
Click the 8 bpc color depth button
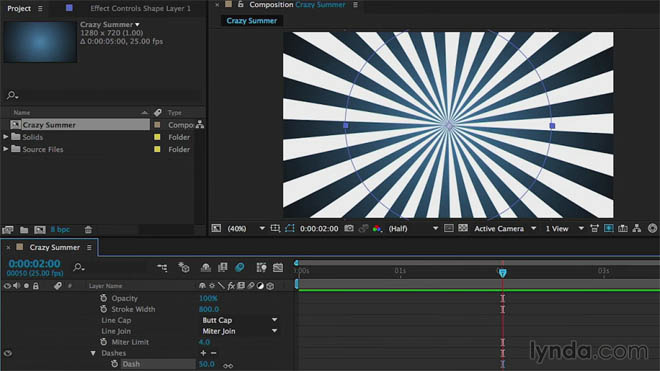point(60,230)
